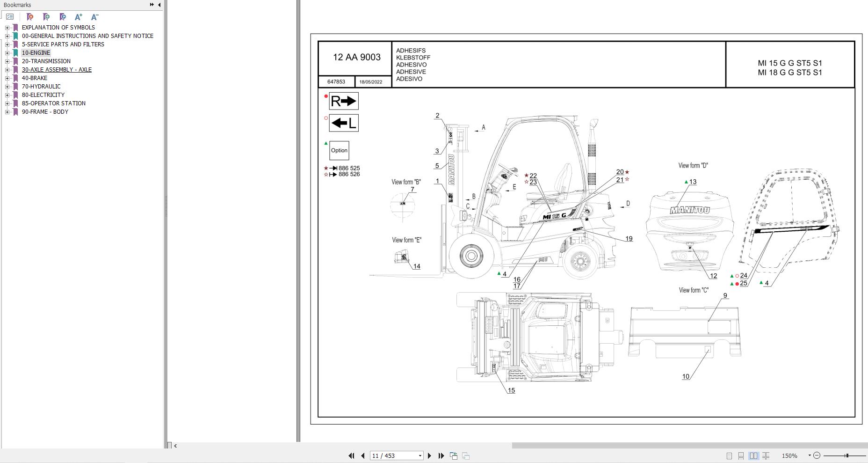Open 00-GENERAL INSTRUCTIONS AND SAFETY NOTICE
This screenshot has height=463, width=868.
coord(87,36)
